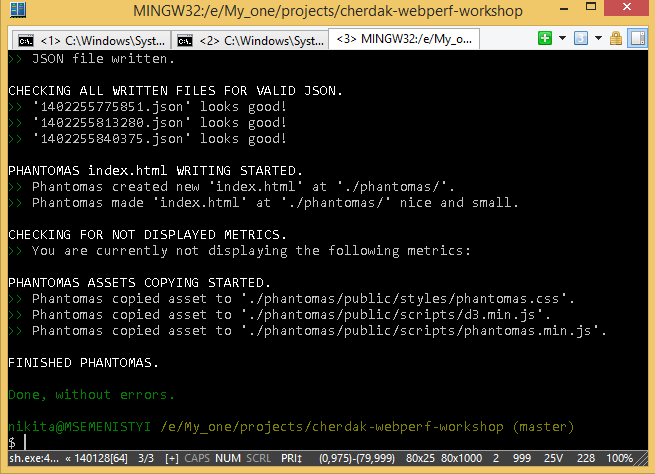
Task: Open the console list dropdown arrow
Action: pyautogui.click(x=598, y=38)
